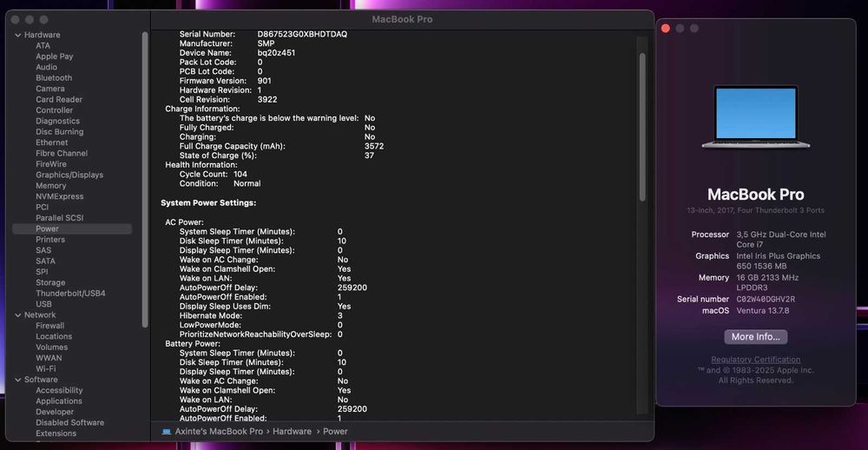868x450 pixels.
Task: Click the computer icon in path bar
Action: coord(166,432)
